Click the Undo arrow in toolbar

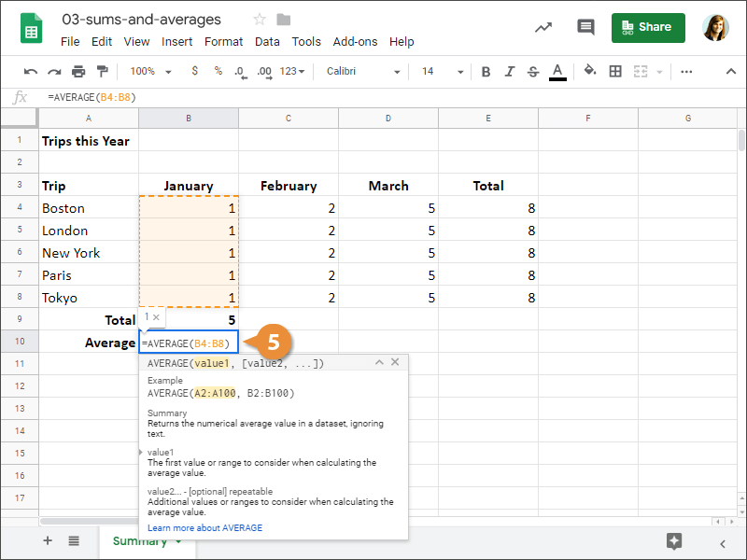click(31, 71)
